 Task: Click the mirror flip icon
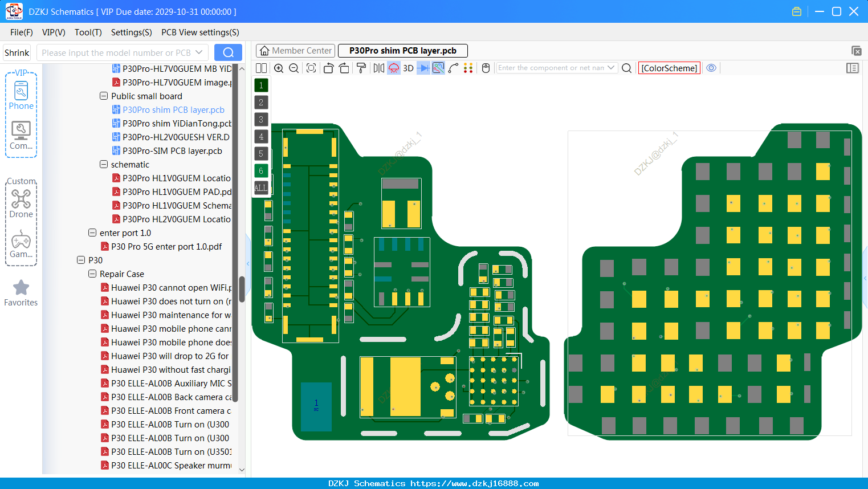379,68
